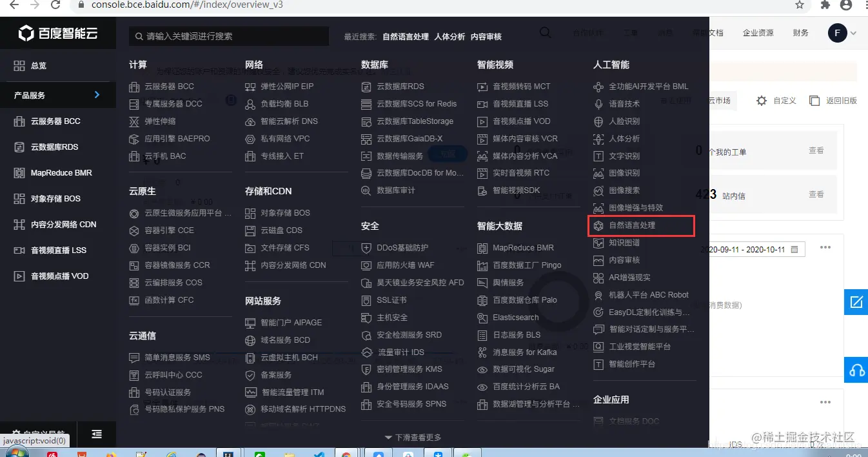
Task: Click the 自然语言处理 cube icon in menu
Action: pos(598,225)
